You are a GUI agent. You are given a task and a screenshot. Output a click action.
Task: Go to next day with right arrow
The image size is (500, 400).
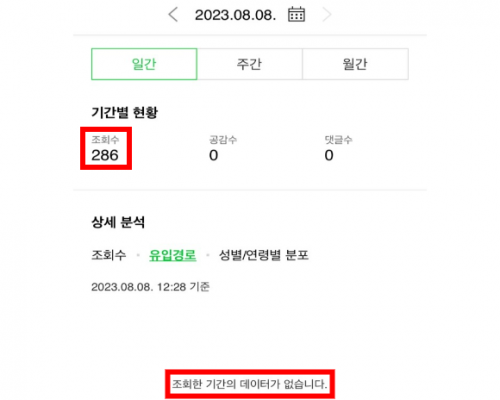[x=327, y=15]
